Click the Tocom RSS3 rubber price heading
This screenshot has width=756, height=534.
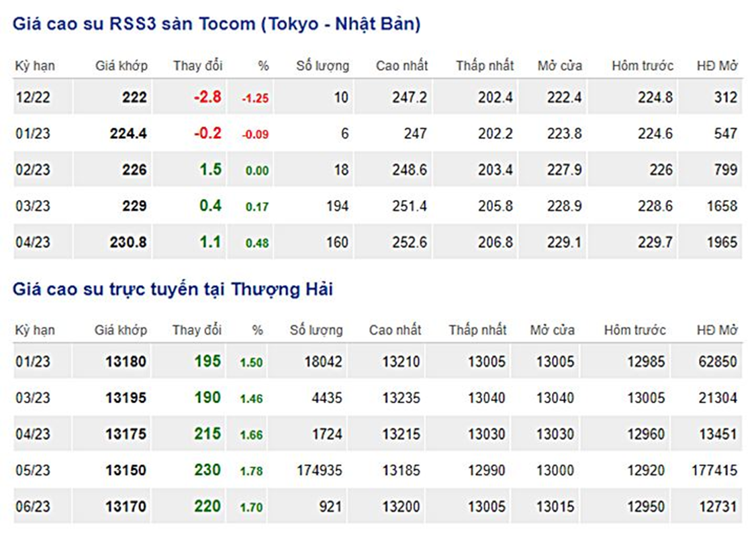216,24
